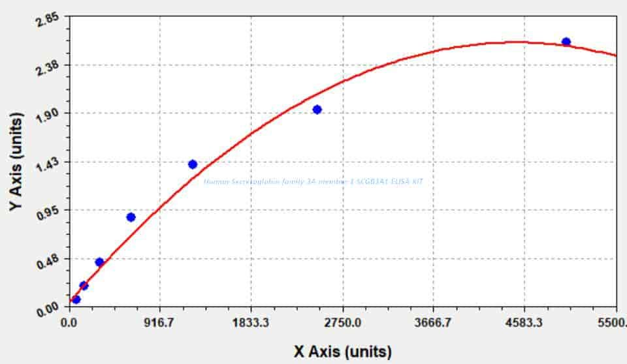Image resolution: width=627 pixels, height=364 pixels.
Task: Select the 0.00 y-axis tick label
Action: pos(47,310)
